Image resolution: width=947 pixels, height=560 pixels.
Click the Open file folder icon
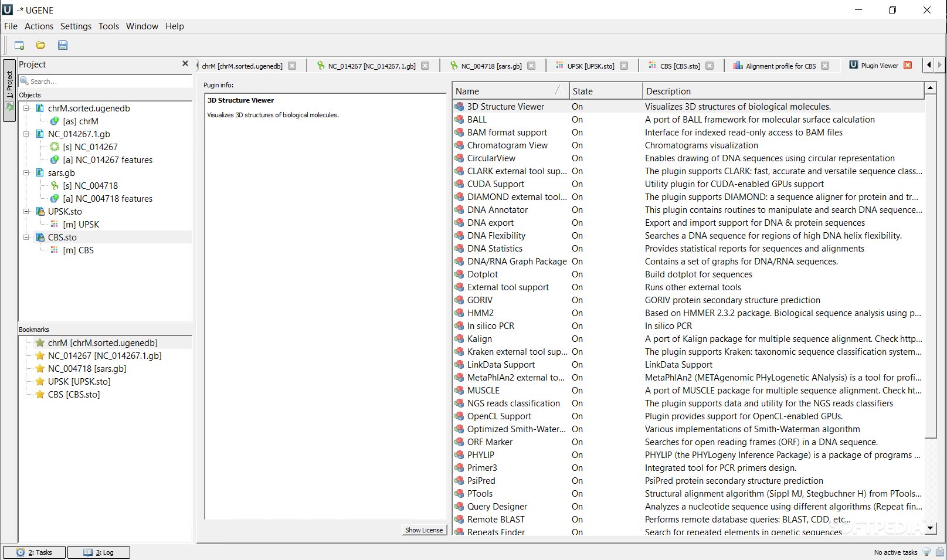point(40,45)
